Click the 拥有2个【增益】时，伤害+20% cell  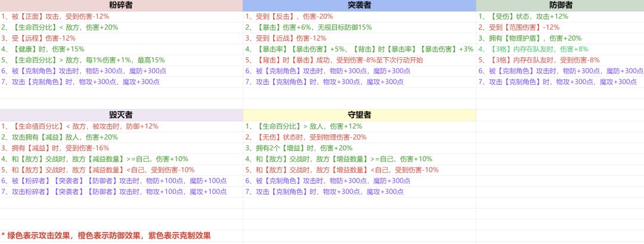(360, 149)
